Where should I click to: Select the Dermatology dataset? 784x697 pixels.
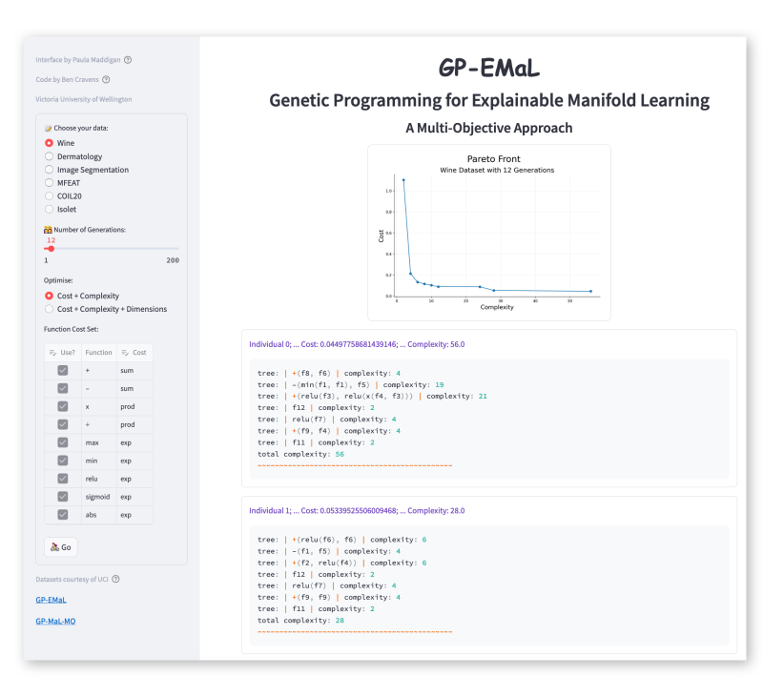click(x=50, y=156)
